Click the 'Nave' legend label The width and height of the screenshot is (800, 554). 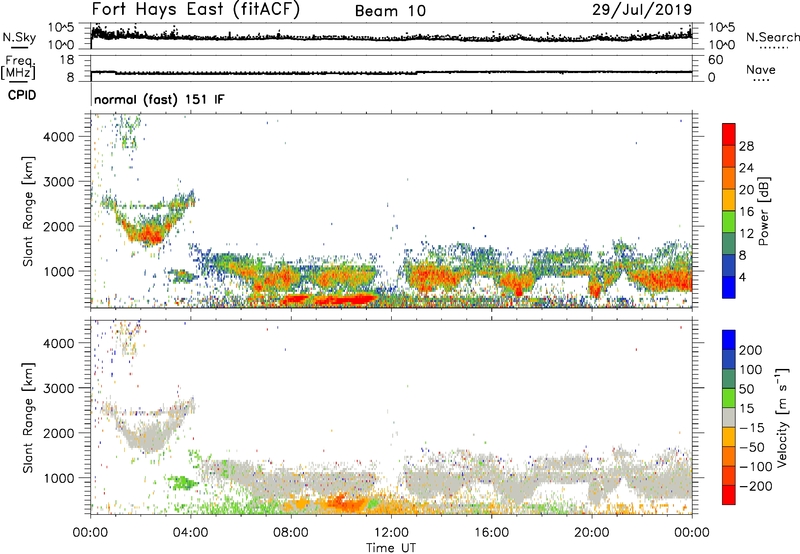pyautogui.click(x=760, y=70)
